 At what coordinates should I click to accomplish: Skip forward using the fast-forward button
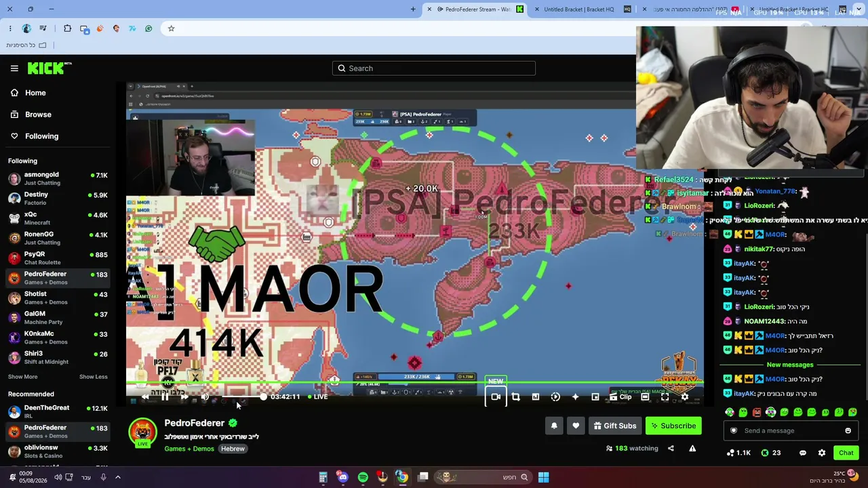click(184, 397)
